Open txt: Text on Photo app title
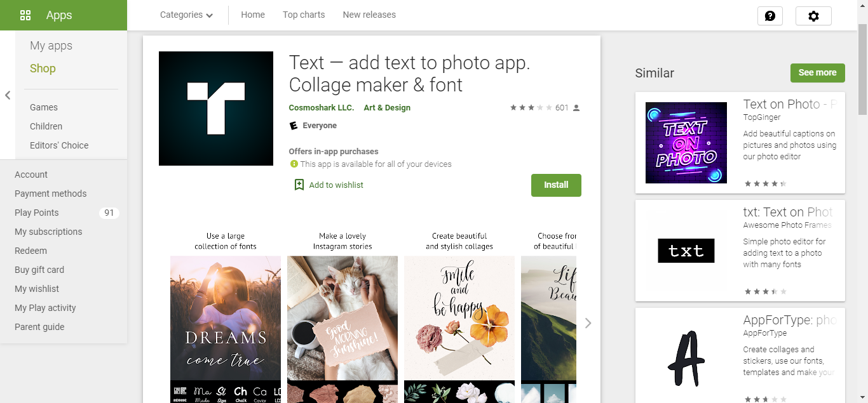 coord(788,212)
